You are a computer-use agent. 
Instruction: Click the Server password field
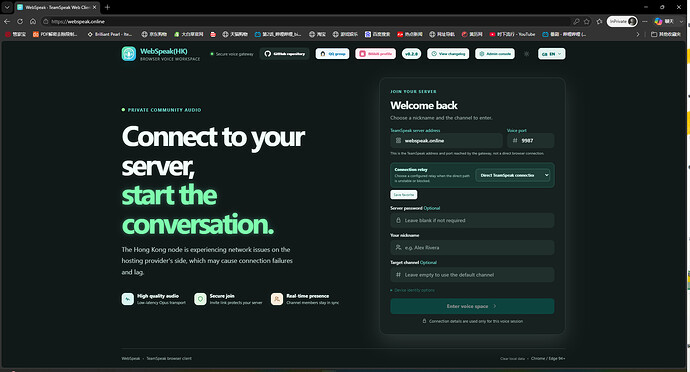click(472, 220)
